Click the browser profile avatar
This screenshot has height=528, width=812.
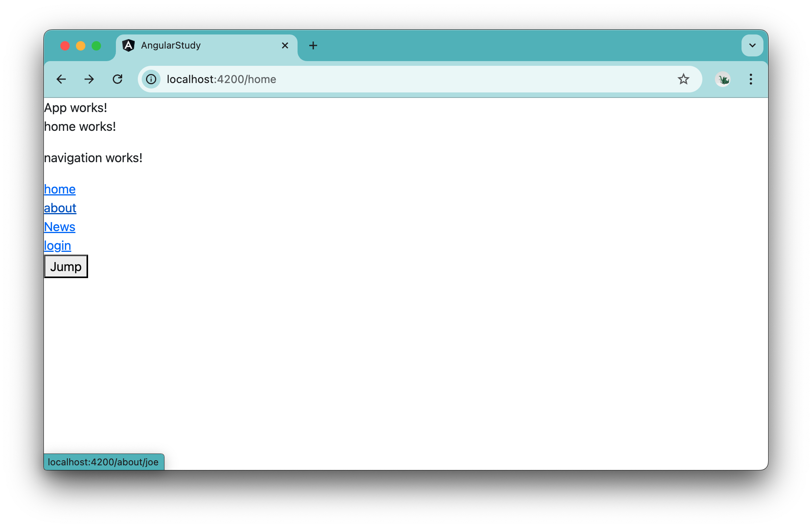pos(723,79)
